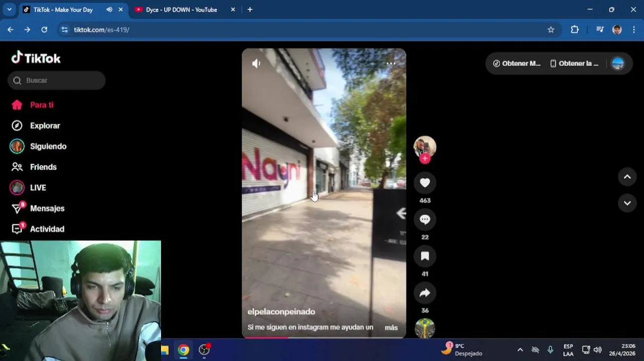The height and width of the screenshot is (361, 644).
Task: Open the Chrome extensions puzzle icon
Action: [575, 30]
